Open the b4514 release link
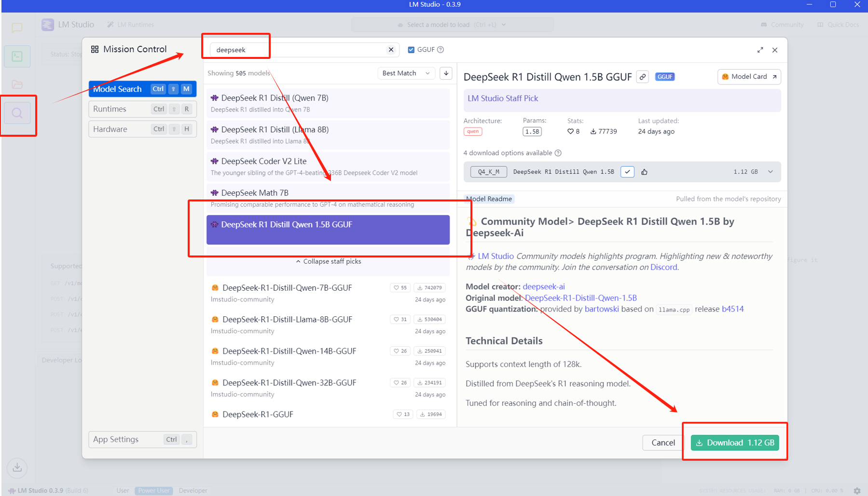 point(733,309)
